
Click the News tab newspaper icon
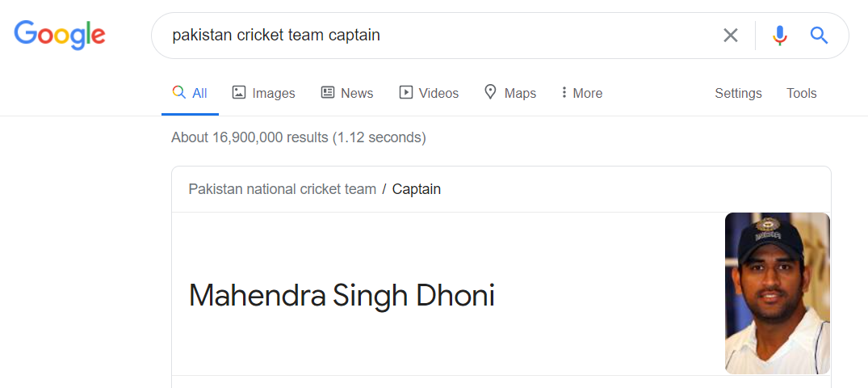coord(328,93)
